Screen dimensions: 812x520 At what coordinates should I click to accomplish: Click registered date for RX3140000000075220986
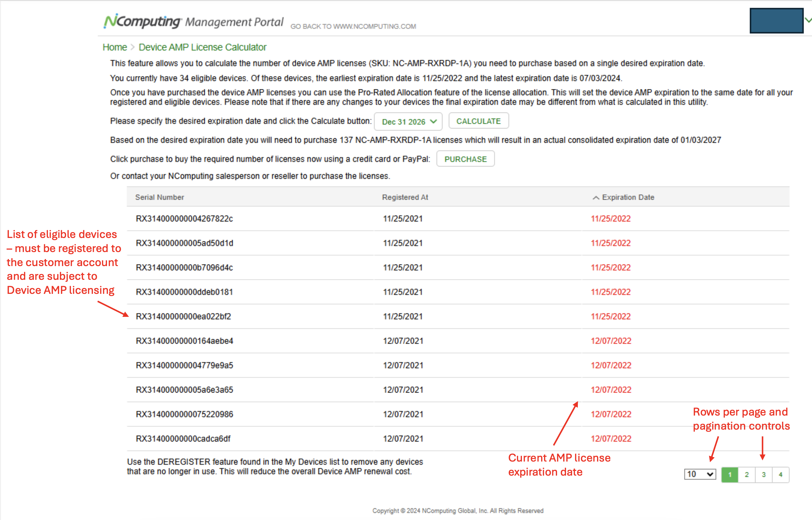point(403,414)
